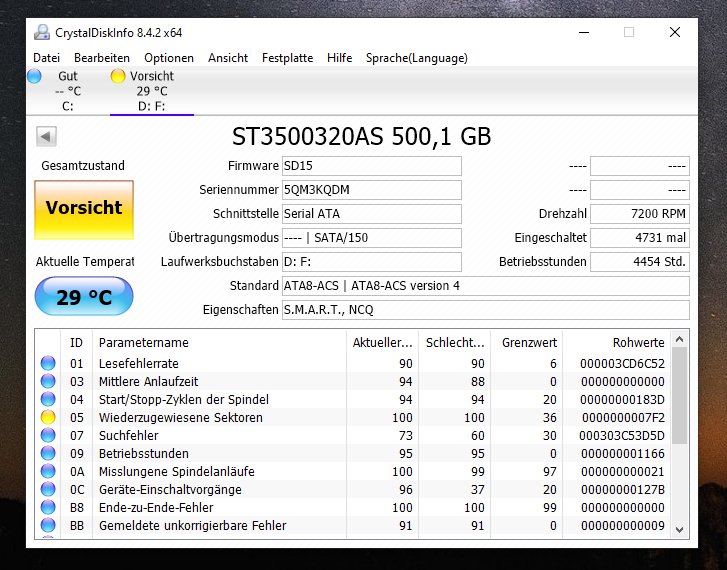
Task: Click the Laufwerksbuchstaben field D: F:
Action: click(372, 262)
